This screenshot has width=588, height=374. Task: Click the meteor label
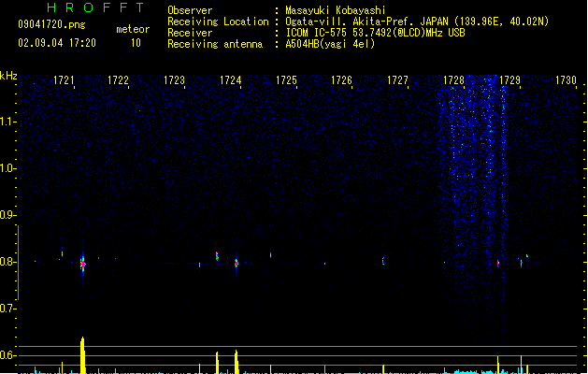coord(133,29)
